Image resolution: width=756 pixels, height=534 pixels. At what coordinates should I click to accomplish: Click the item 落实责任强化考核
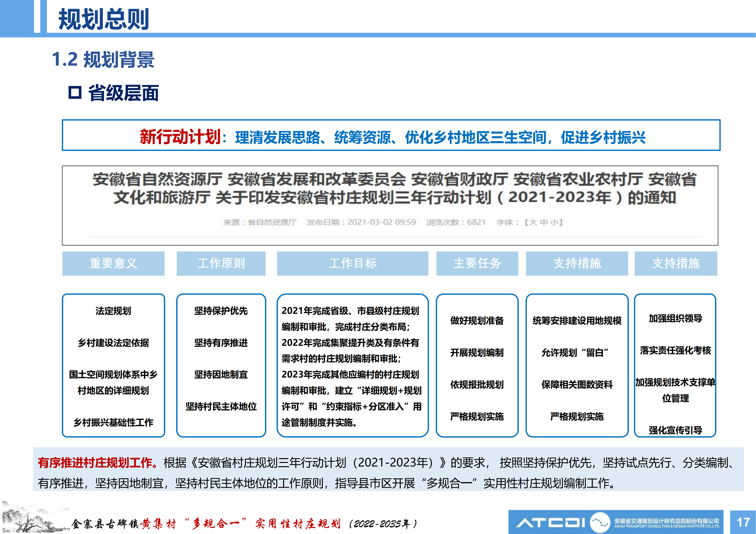(676, 350)
